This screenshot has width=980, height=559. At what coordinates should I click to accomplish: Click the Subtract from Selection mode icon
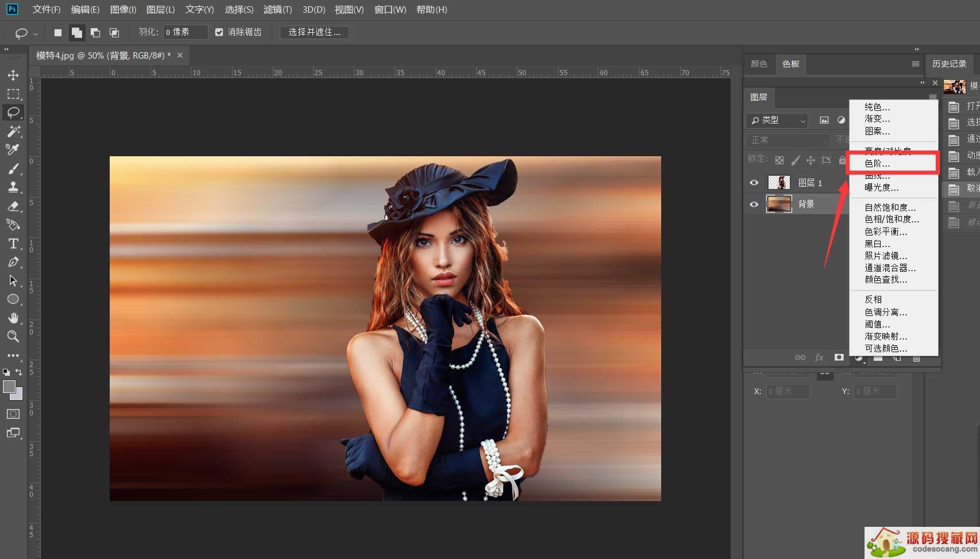coord(95,33)
